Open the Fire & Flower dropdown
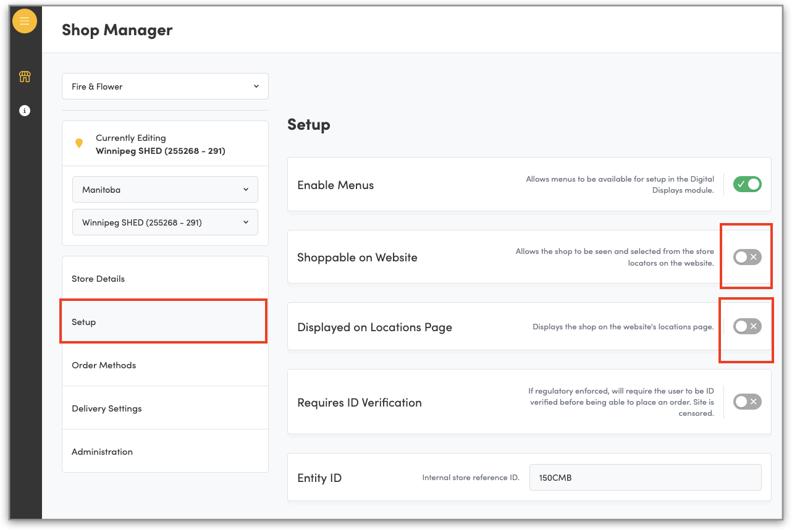The image size is (792, 532). point(165,87)
